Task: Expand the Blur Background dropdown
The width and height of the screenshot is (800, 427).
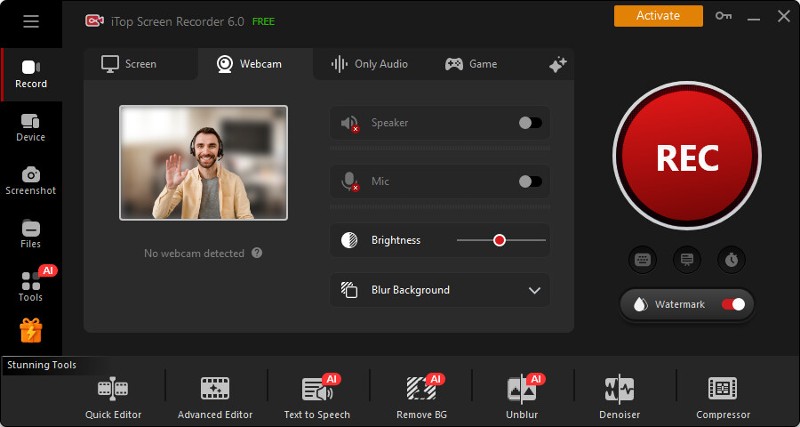Action: (x=533, y=290)
